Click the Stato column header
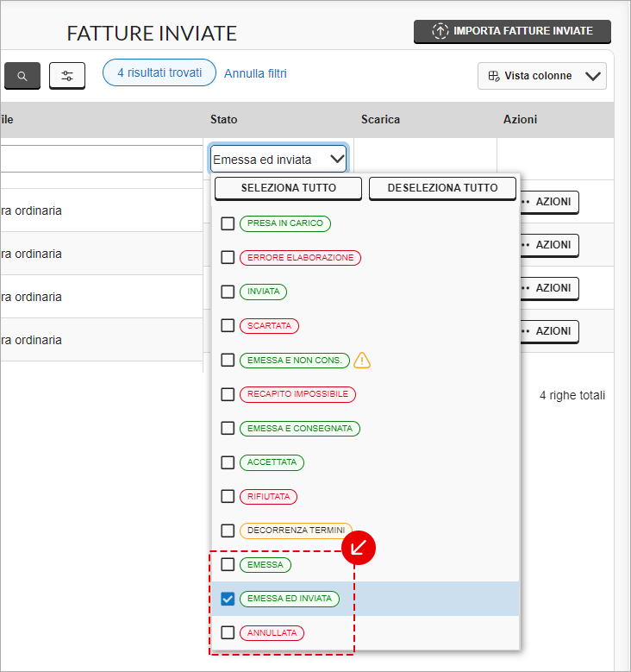 point(224,119)
